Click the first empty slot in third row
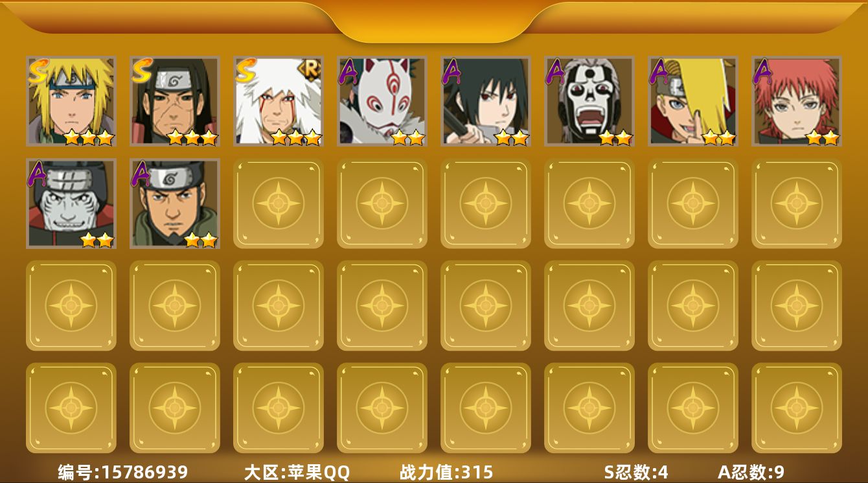Image resolution: width=868 pixels, height=483 pixels. [x=71, y=305]
